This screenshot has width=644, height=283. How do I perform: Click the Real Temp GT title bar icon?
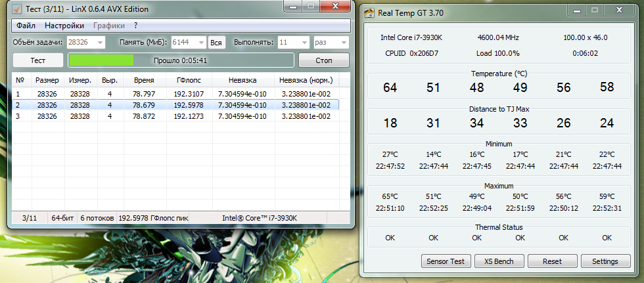(369, 12)
